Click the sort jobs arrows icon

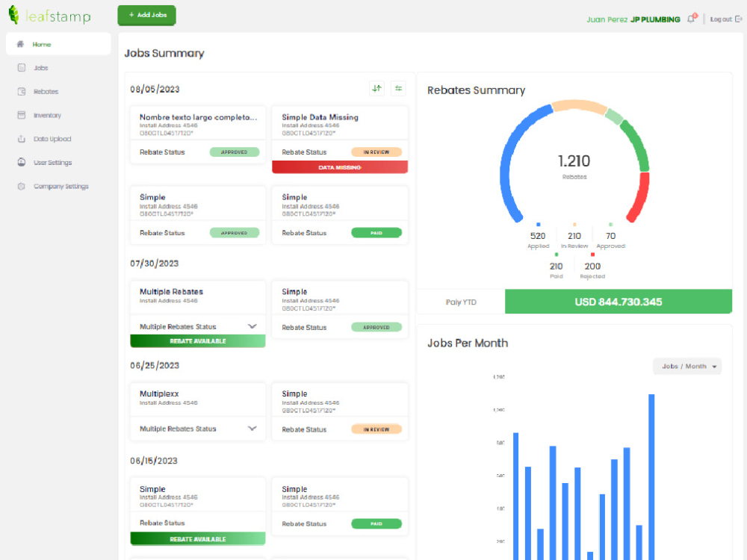pyautogui.click(x=376, y=88)
